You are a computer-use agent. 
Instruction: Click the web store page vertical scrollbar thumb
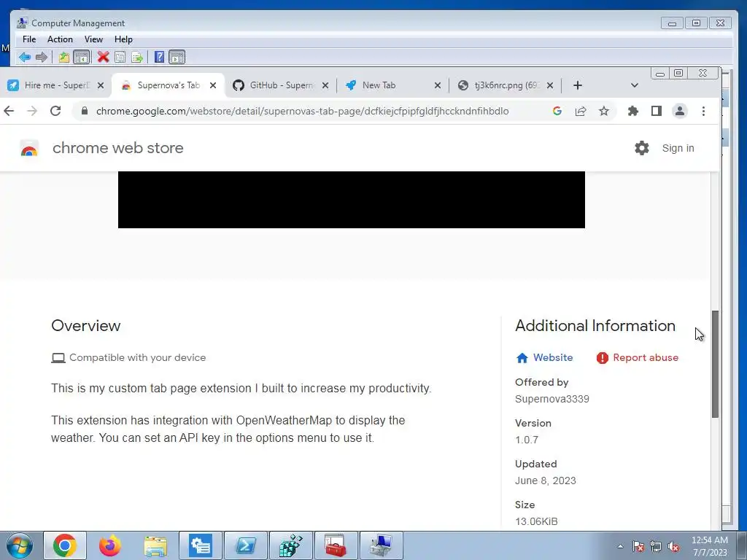(x=715, y=365)
